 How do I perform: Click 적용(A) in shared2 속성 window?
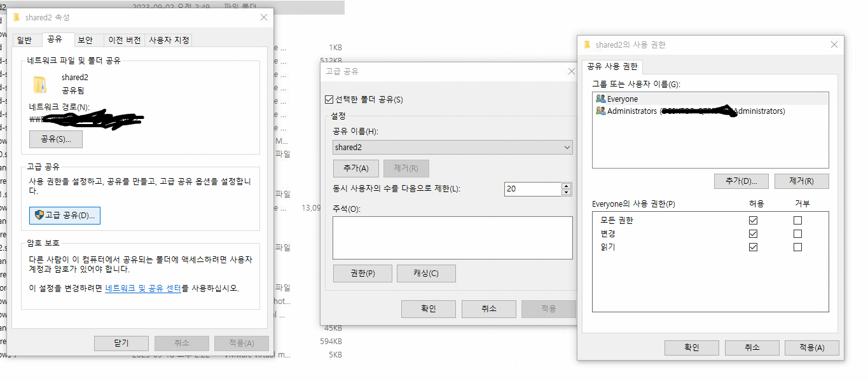242,343
